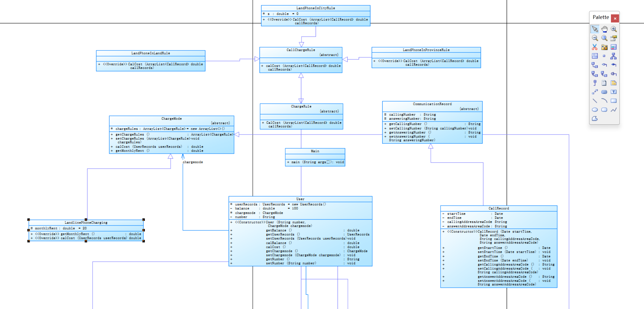Choose the Text tool in the Palette

click(x=614, y=92)
